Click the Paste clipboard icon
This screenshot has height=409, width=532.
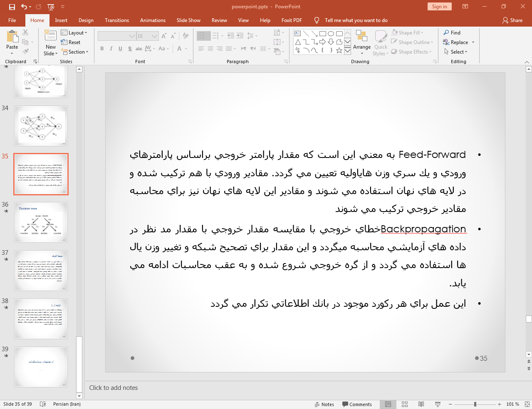pyautogui.click(x=12, y=37)
